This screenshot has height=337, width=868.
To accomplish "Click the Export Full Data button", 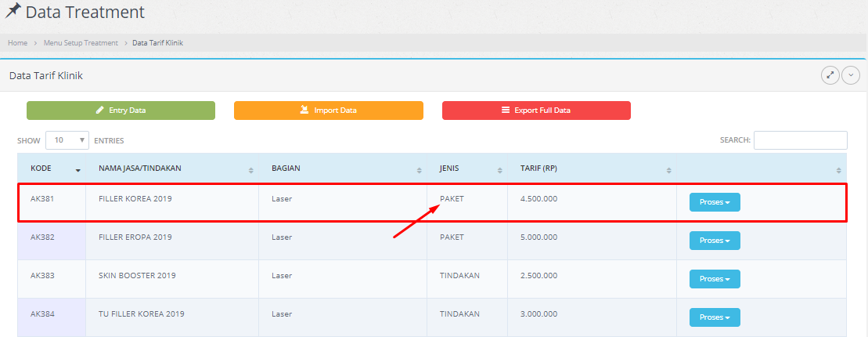I will (x=536, y=111).
